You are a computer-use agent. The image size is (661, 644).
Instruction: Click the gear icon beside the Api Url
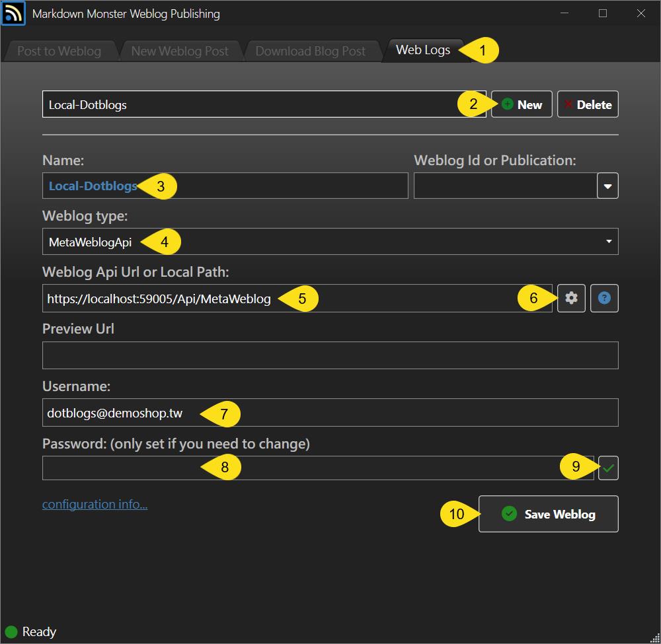tap(571, 299)
